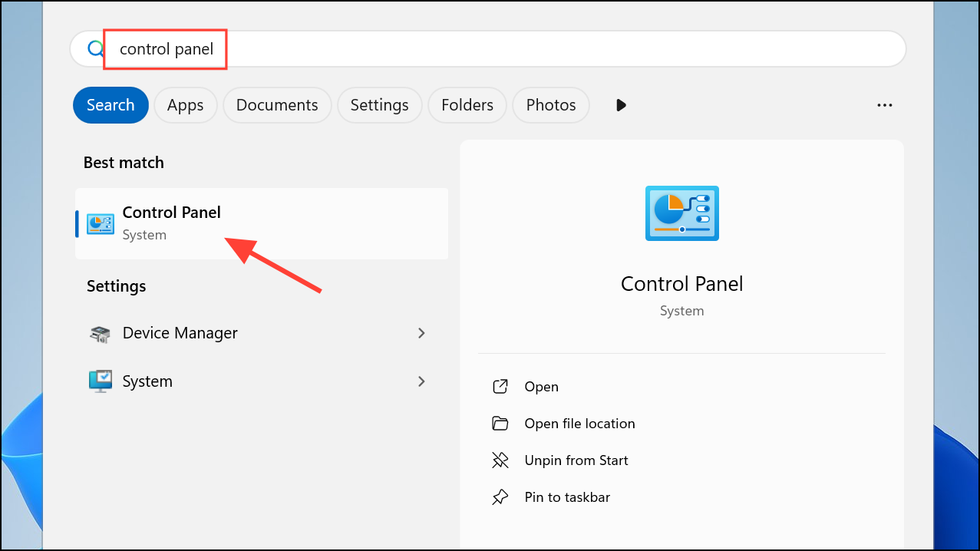Click the Control Panel icon in Best match

pyautogui.click(x=101, y=223)
